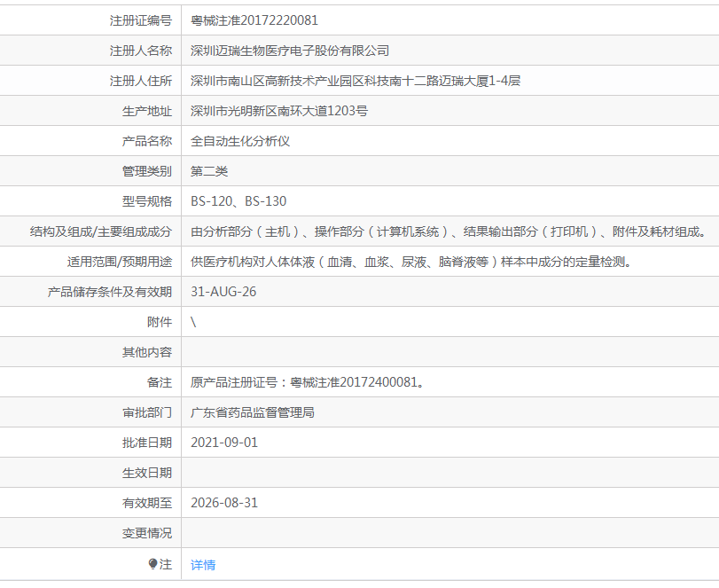Select the remark 原产品注册证号：粤械注准20172400081
The width and height of the screenshot is (719, 588).
[x=307, y=382]
